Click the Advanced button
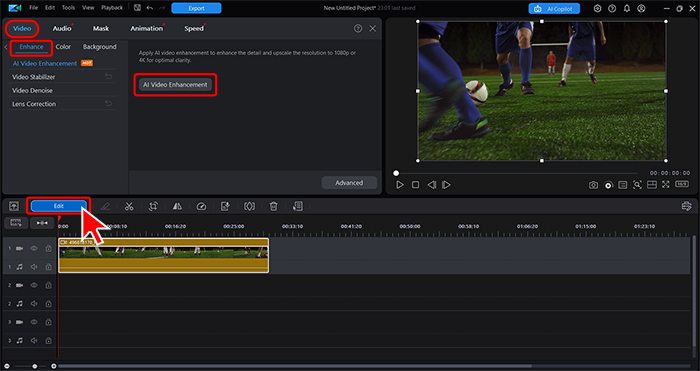The height and width of the screenshot is (371, 700). (x=349, y=183)
